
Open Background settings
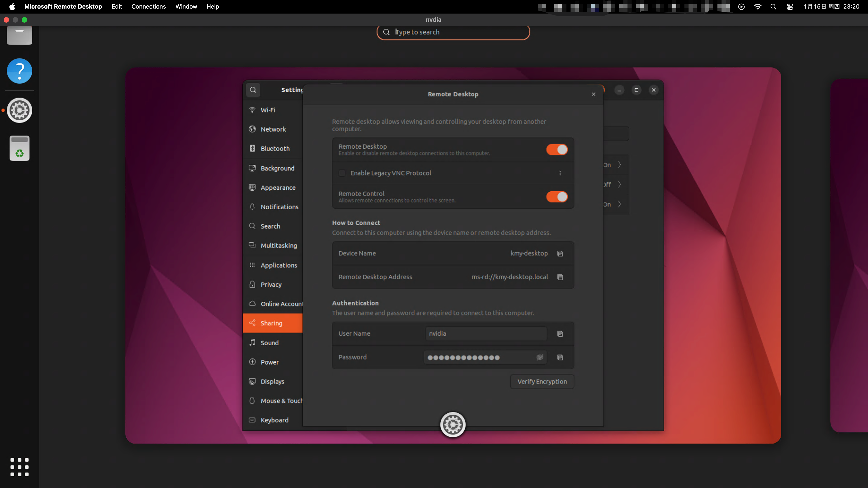coord(273,168)
